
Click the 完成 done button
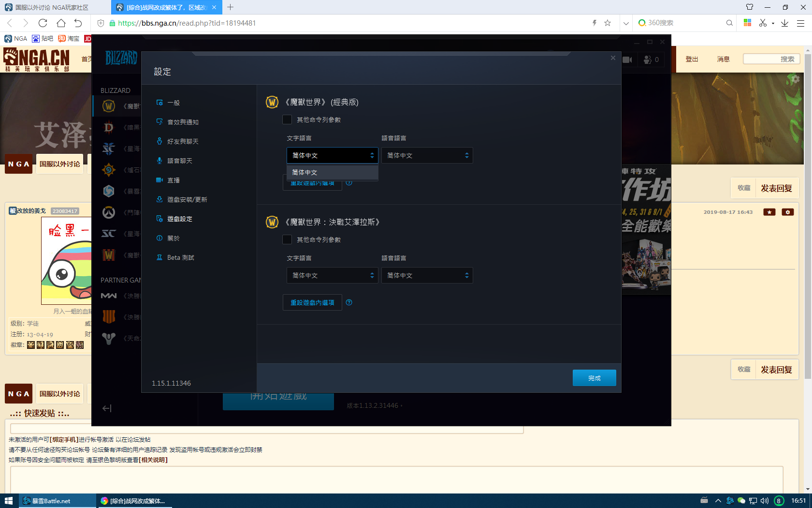pyautogui.click(x=594, y=378)
